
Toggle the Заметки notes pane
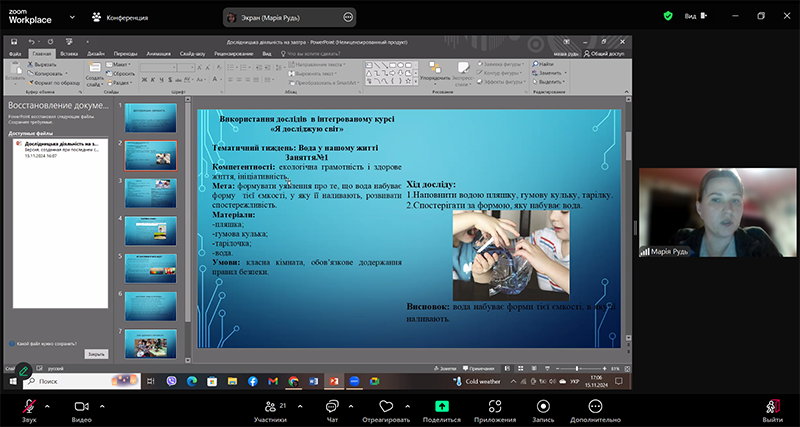click(444, 368)
